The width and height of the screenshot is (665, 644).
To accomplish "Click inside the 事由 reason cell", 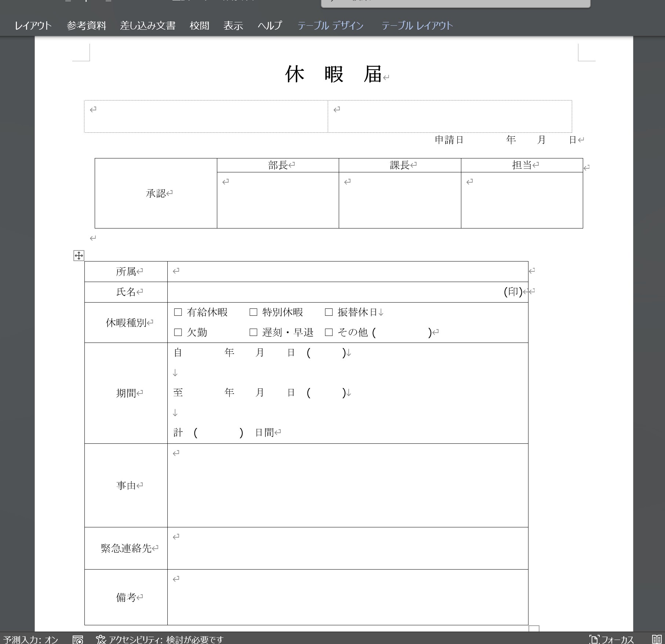I will click(x=348, y=485).
